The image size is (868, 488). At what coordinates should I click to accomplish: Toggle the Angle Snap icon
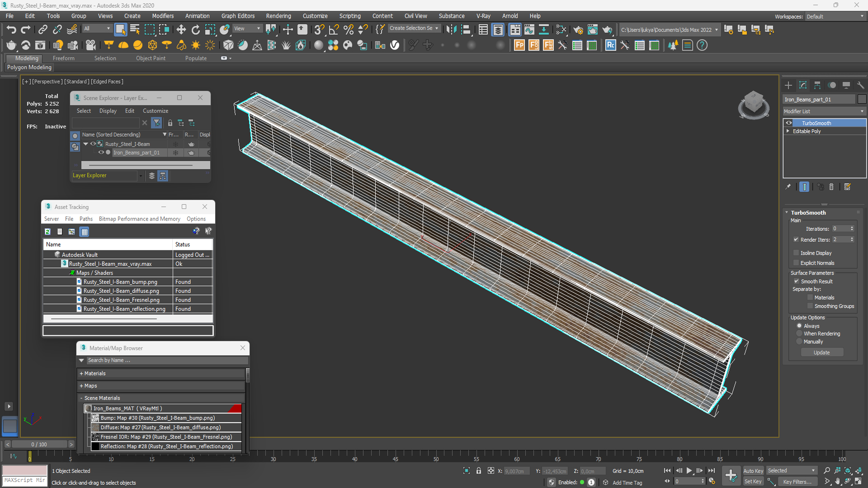(x=334, y=30)
